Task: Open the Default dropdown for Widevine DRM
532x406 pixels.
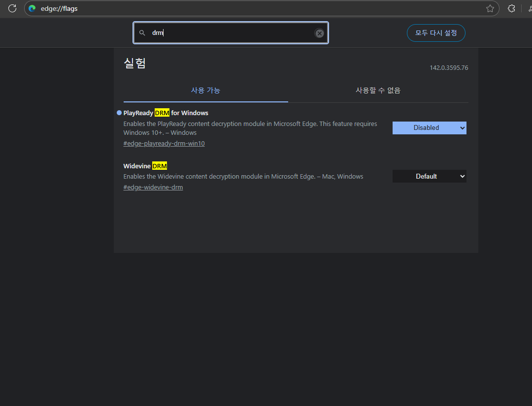Action: click(x=429, y=176)
